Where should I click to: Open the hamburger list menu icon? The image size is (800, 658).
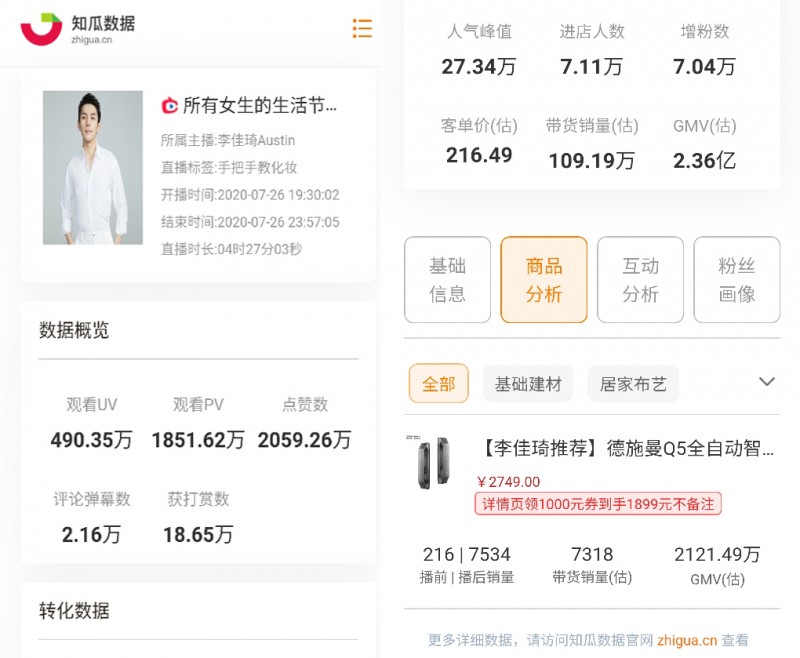coord(362,29)
